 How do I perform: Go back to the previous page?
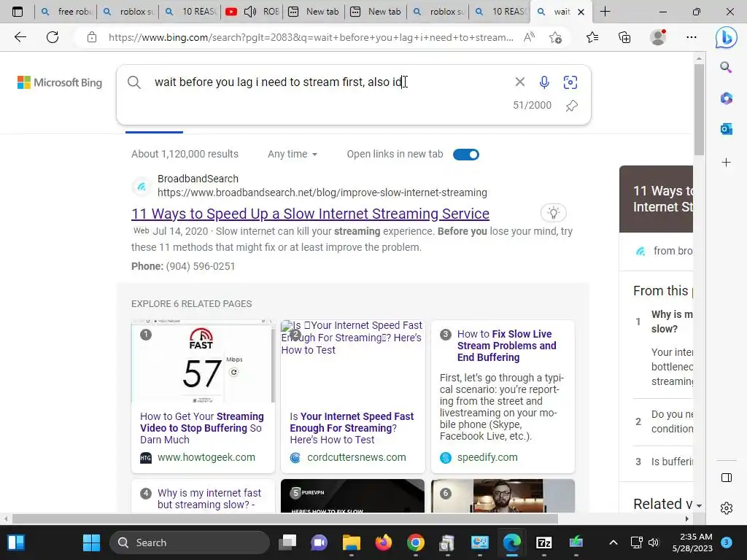[x=20, y=37]
